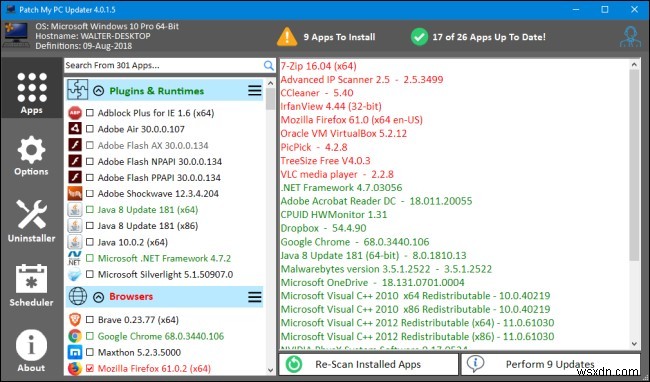Select Oracle VM VirtualBox 5.2.12 entry
This screenshot has height=382, width=650.
pos(344,133)
